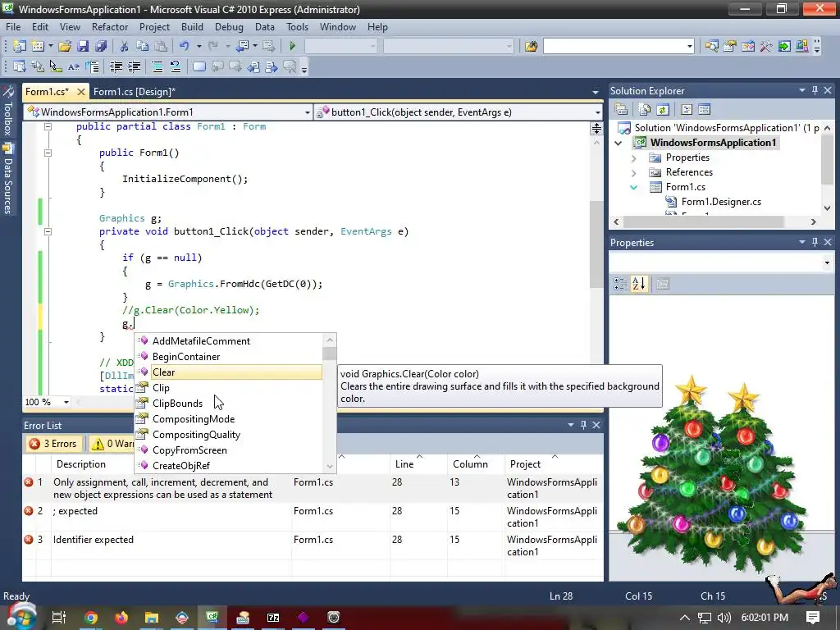Open Chrome from the Windows taskbar
The image size is (840, 630).
click(x=90, y=618)
